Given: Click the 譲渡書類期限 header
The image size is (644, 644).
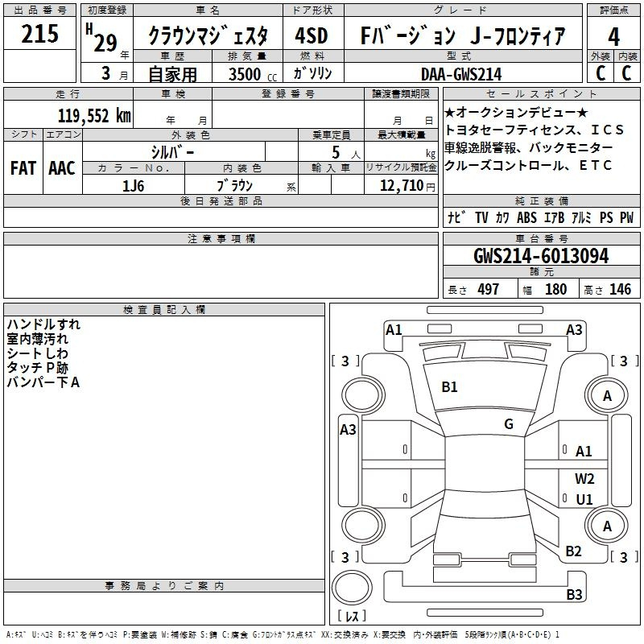Looking at the screenshot, I should tap(401, 93).
